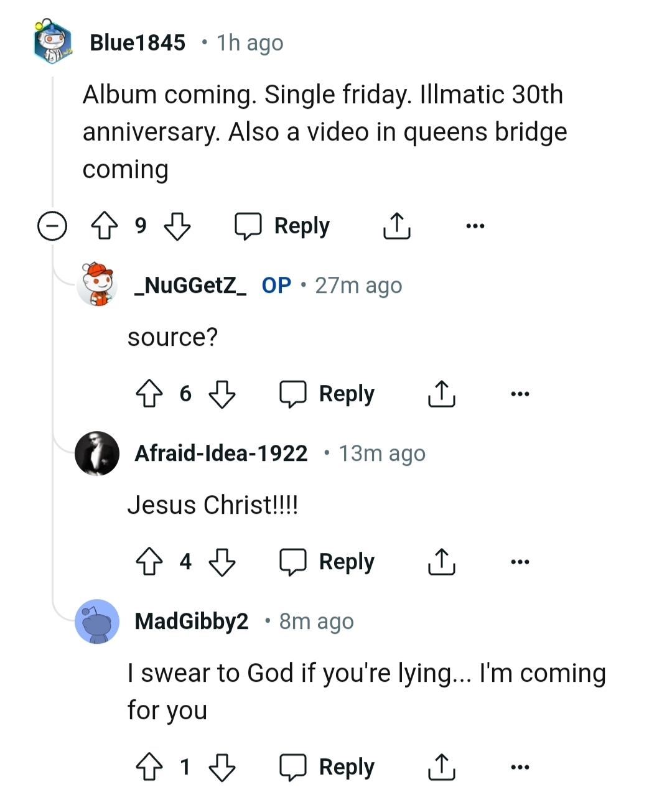This screenshot has width=672, height=805.
Task: Downvote Blue1845's comment
Action: click(177, 226)
